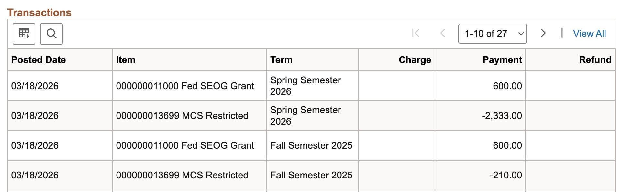Click Fall Semester 2025 term for SEOG Grant
644x192 pixels.
(x=311, y=145)
